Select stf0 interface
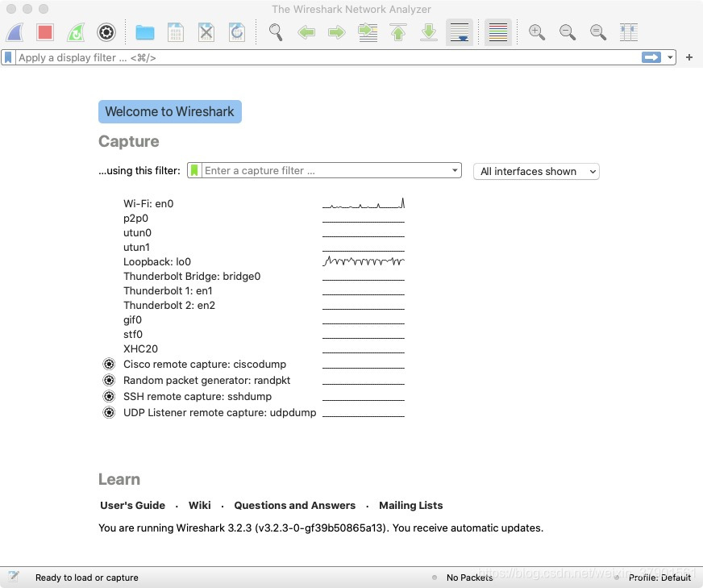 point(133,335)
